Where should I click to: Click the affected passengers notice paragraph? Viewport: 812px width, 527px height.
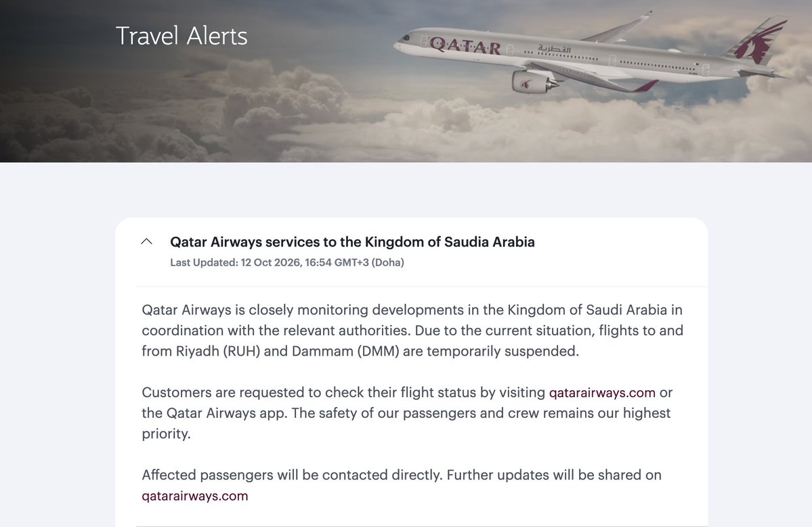[402, 486]
